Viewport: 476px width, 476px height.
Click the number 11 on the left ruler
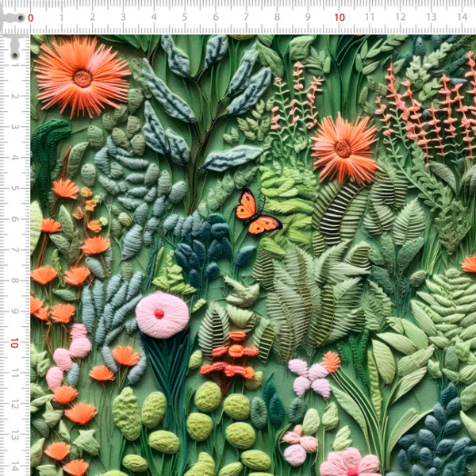(15, 373)
